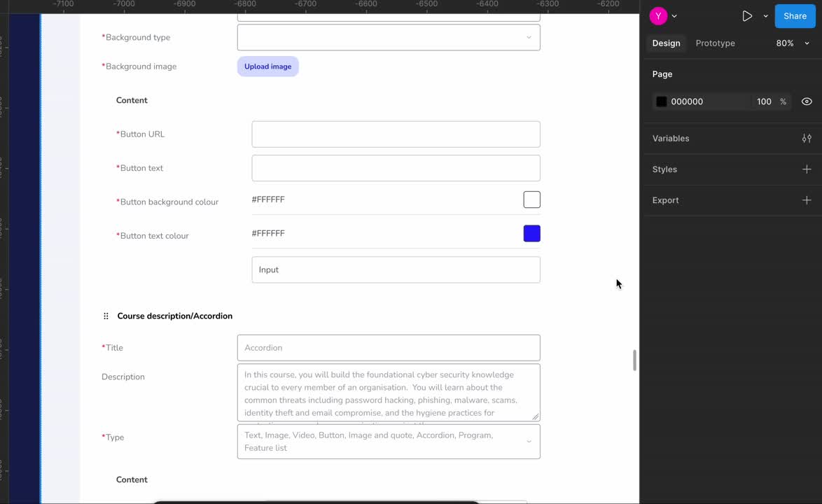Click the Button text input field

click(396, 168)
